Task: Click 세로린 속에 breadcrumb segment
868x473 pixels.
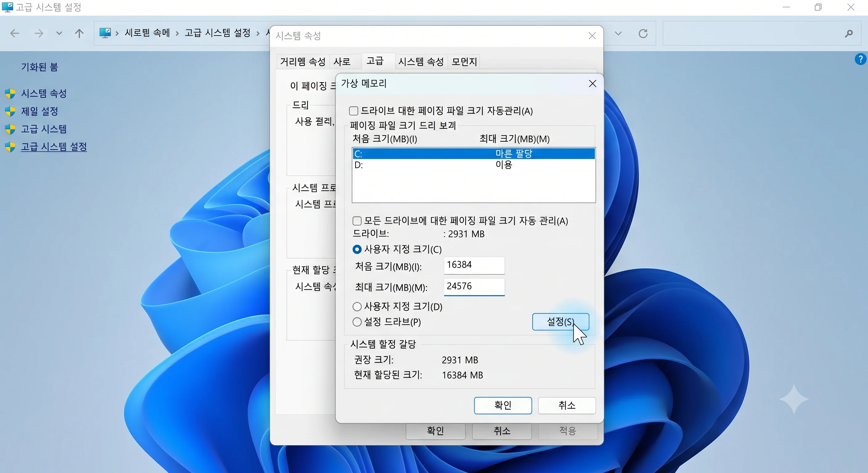Action: point(147,33)
